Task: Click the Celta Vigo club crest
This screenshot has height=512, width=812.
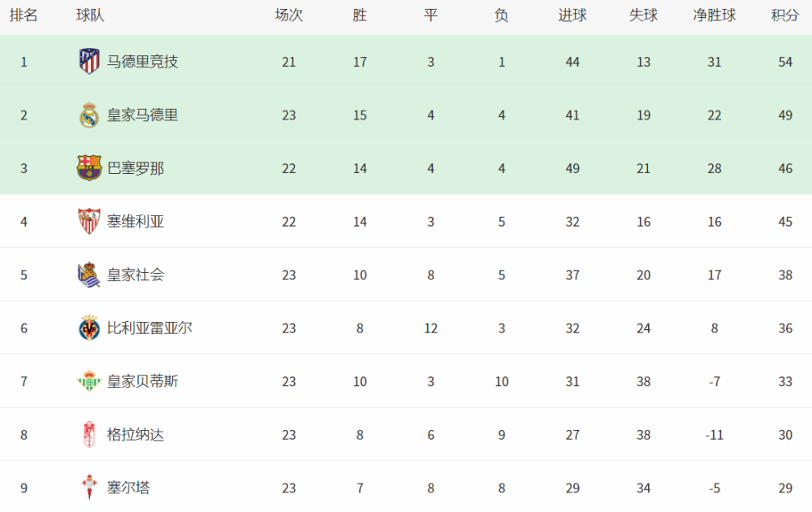Action: 89,487
